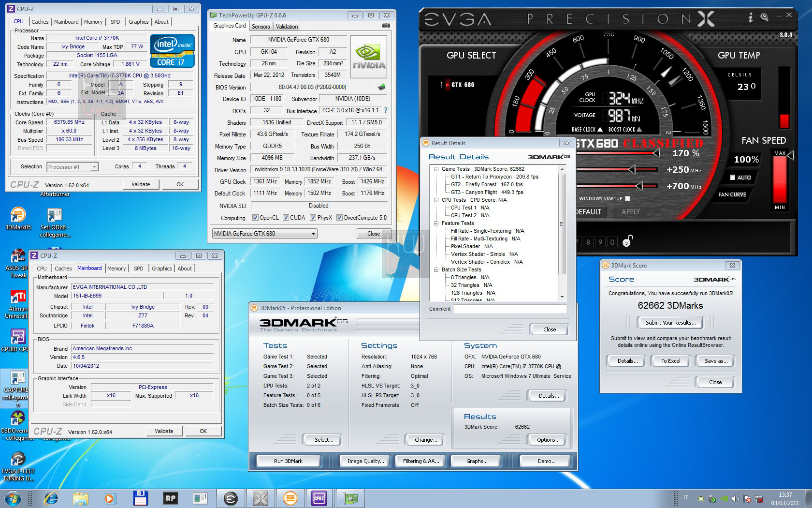Toggle the PhysX checkbox in GPU-Z
Image resolution: width=812 pixels, height=508 pixels.
point(313,218)
